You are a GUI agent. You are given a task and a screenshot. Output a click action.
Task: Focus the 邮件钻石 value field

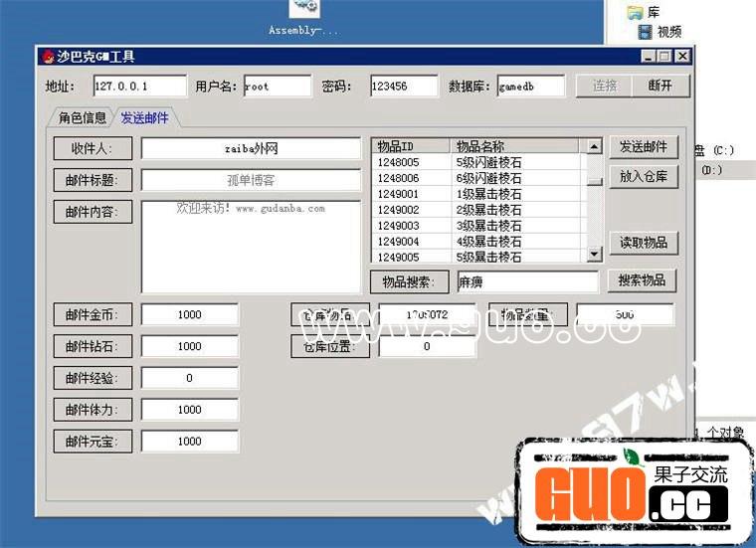point(189,346)
